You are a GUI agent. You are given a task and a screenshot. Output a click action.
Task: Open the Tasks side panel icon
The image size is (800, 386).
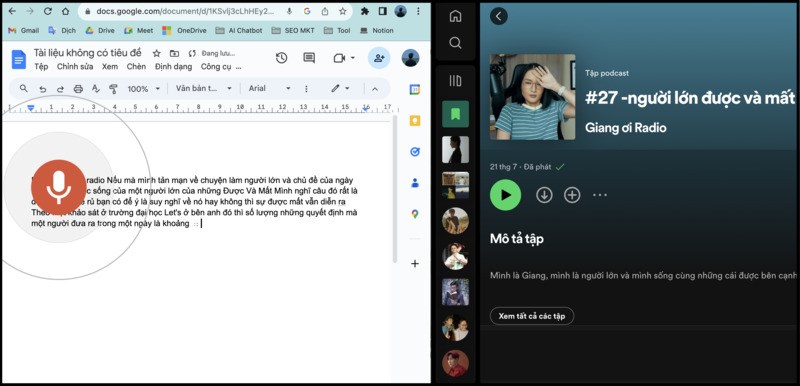415,151
